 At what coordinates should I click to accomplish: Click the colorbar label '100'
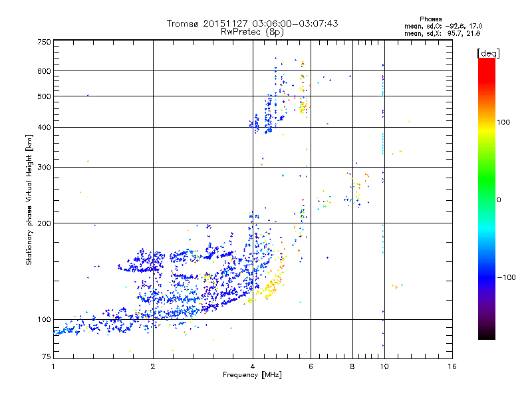point(503,122)
